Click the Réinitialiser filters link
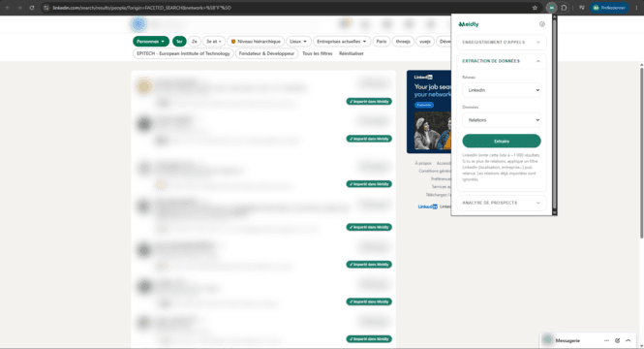644x349 pixels. (x=352, y=53)
